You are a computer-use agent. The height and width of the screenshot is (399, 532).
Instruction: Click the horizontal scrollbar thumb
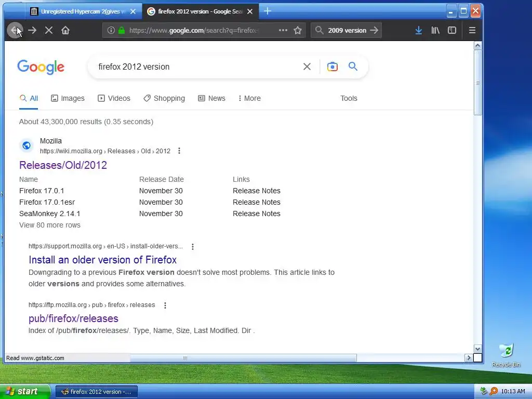[243, 357]
